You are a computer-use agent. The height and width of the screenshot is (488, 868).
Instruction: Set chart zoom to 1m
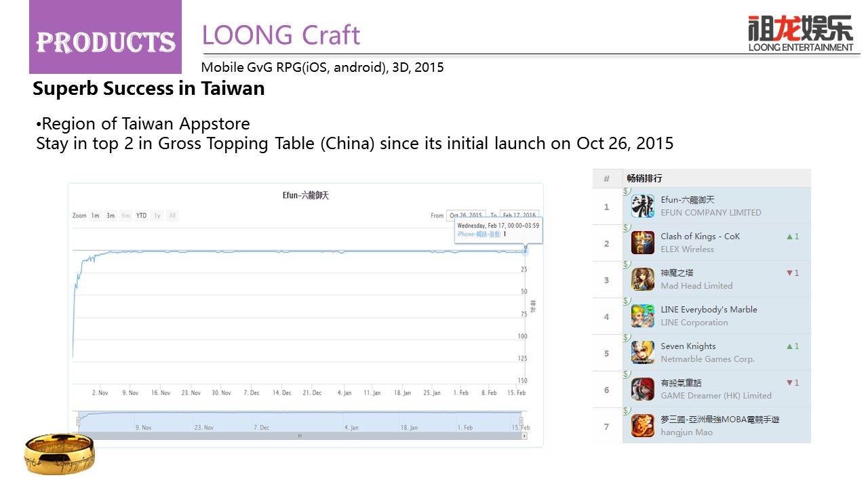click(96, 216)
